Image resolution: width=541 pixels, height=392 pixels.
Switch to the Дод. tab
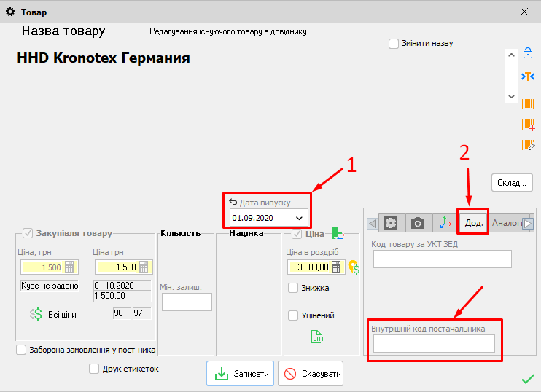(x=473, y=223)
